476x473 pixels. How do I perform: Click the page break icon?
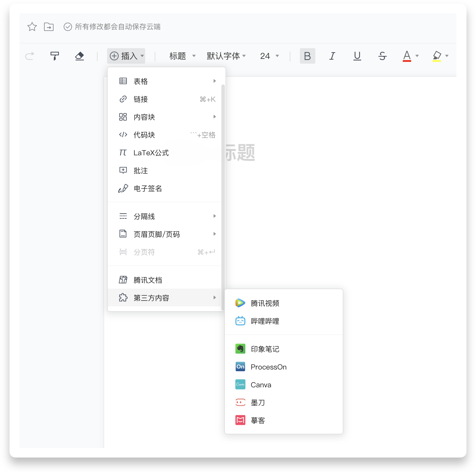click(123, 252)
